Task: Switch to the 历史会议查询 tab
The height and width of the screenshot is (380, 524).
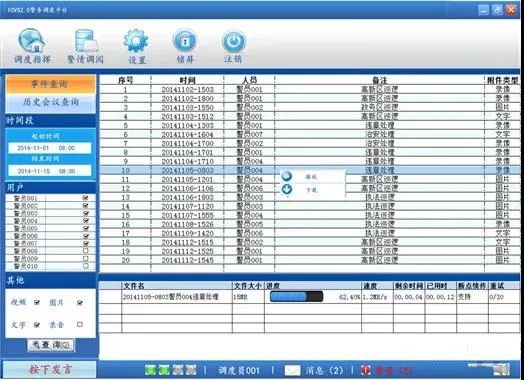Action: click(x=50, y=102)
